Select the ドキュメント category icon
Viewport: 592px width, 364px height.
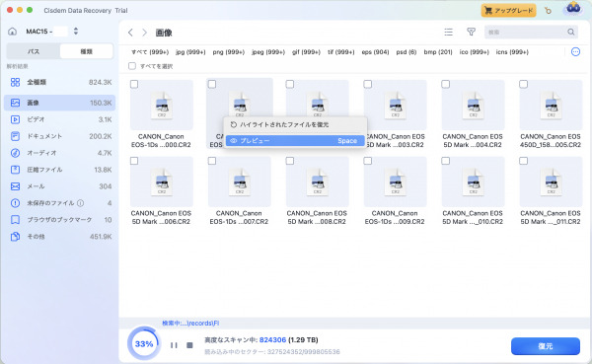pos(15,136)
